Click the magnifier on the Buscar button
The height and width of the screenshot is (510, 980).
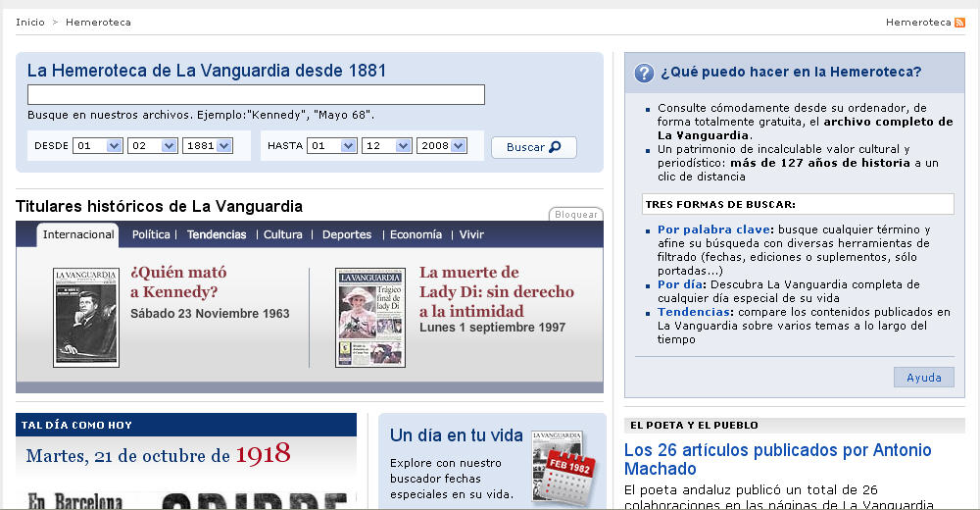[555, 147]
